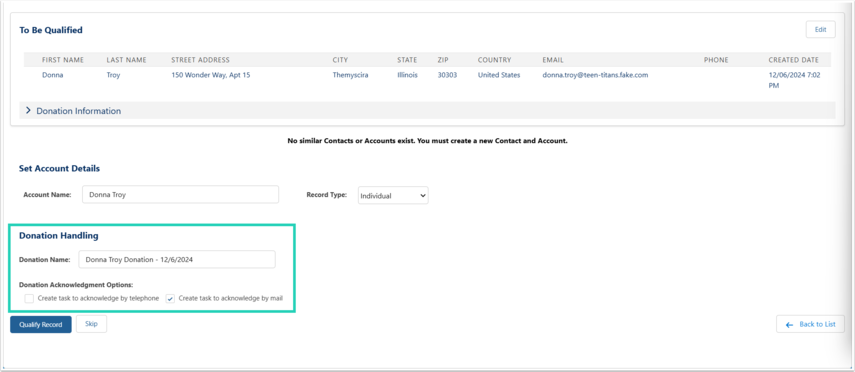Enable acknowledge by telephone checkbox
The image size is (855, 372).
tap(29, 298)
